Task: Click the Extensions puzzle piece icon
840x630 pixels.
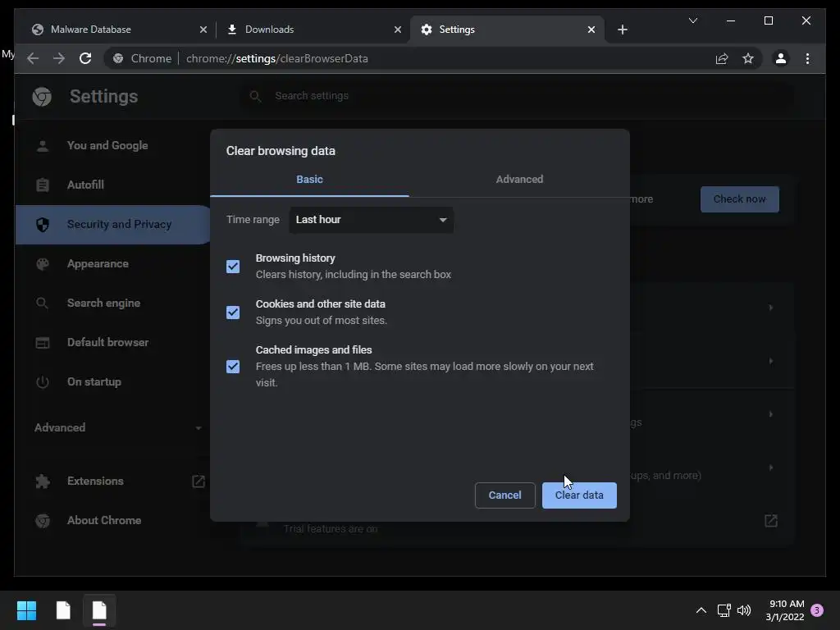Action: pos(43,482)
